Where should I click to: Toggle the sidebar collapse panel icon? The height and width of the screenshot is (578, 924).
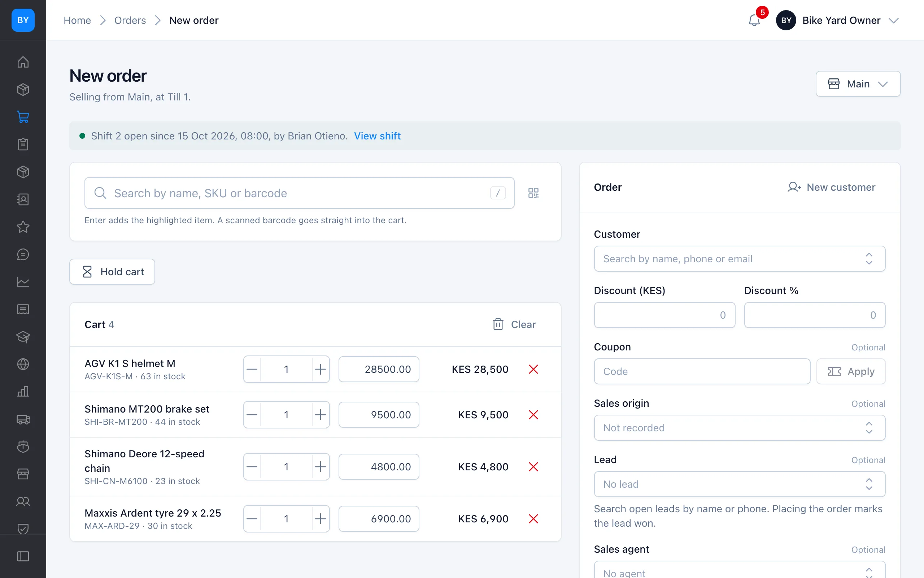[x=23, y=556]
